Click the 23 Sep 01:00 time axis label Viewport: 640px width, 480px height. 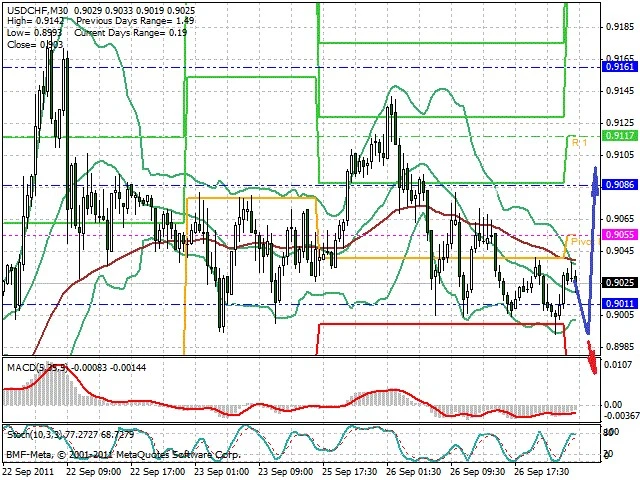(222, 472)
